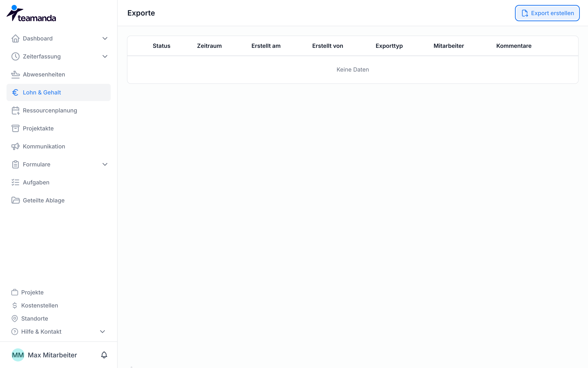588x368 pixels.
Task: Select Lohn & Gehalt in the sidebar
Action: (59, 92)
